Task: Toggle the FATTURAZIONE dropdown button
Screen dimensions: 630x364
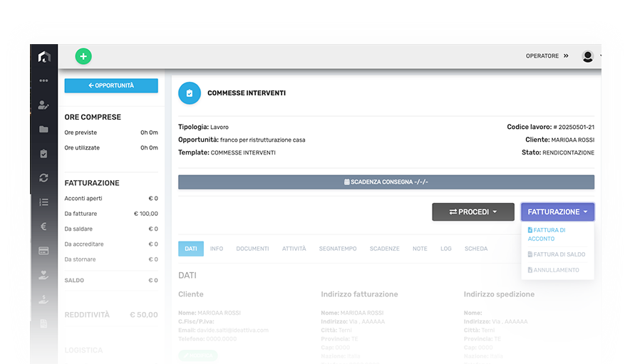Action: click(558, 212)
